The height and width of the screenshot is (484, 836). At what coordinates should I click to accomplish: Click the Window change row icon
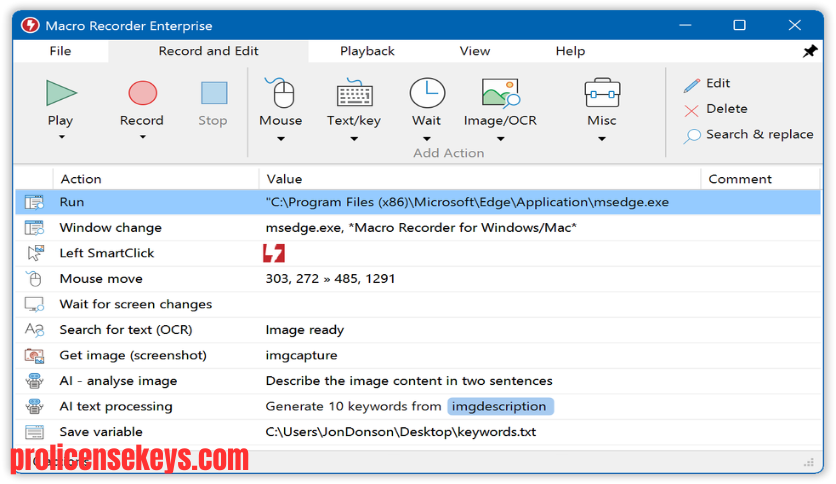click(x=34, y=228)
